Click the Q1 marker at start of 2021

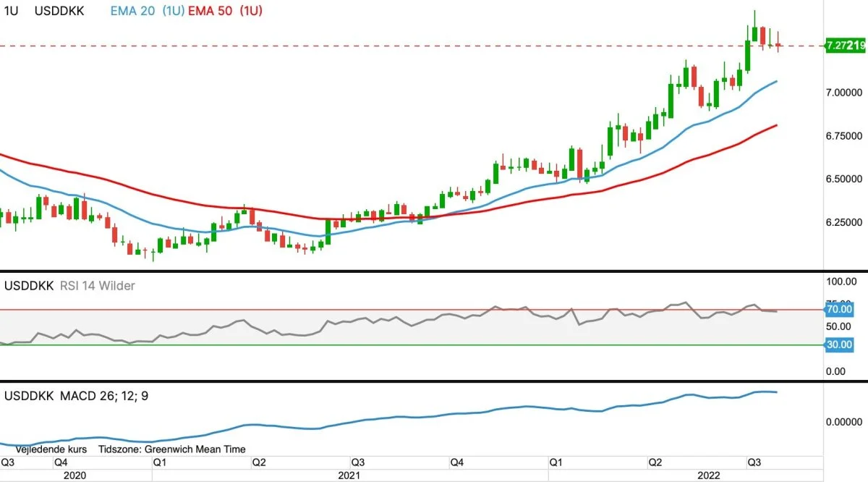[x=160, y=462]
